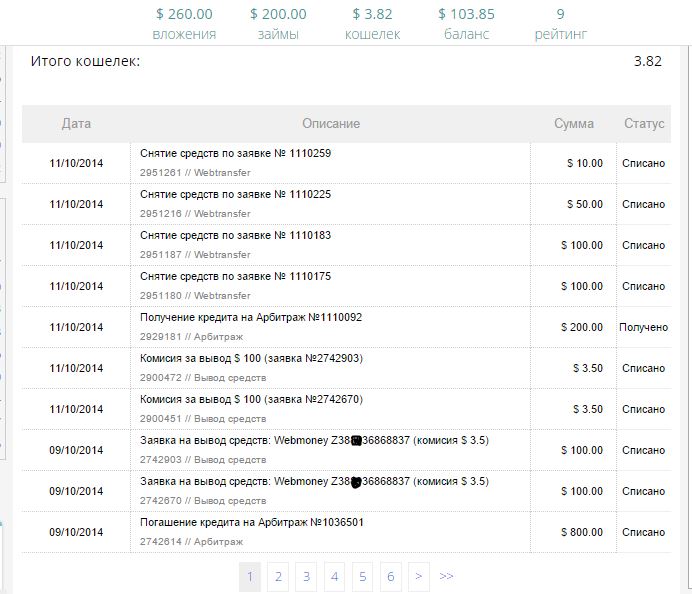Open the рейтинг 9 indicator
The image size is (692, 594).
click(560, 24)
